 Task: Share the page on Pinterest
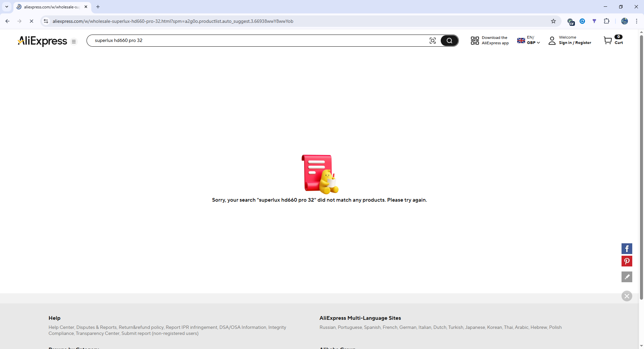click(x=627, y=261)
